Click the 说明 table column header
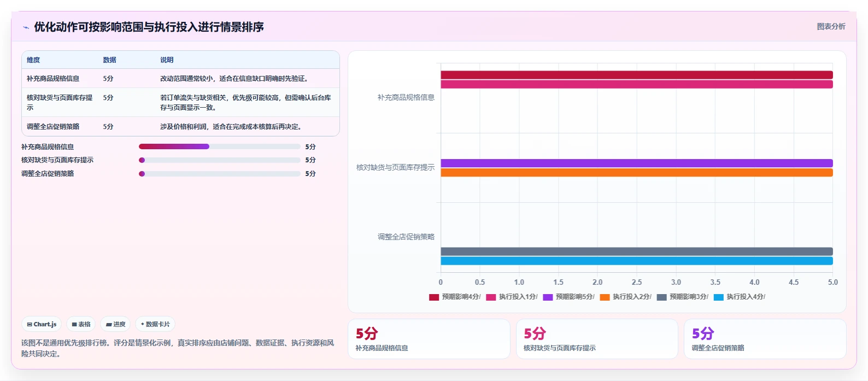Screen dimensions: 868x381 point(167,60)
